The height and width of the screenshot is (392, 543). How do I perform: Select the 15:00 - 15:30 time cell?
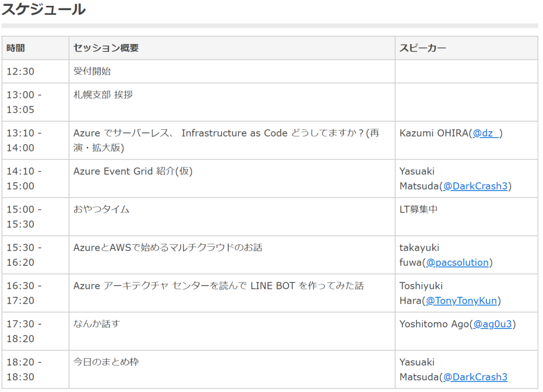(36, 217)
